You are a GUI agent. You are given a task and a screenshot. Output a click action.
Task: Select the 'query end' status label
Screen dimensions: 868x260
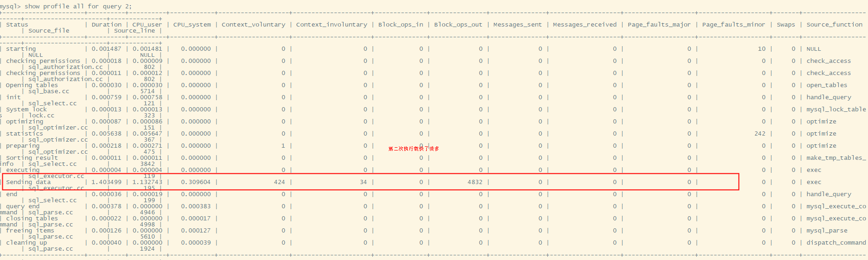(x=23, y=206)
